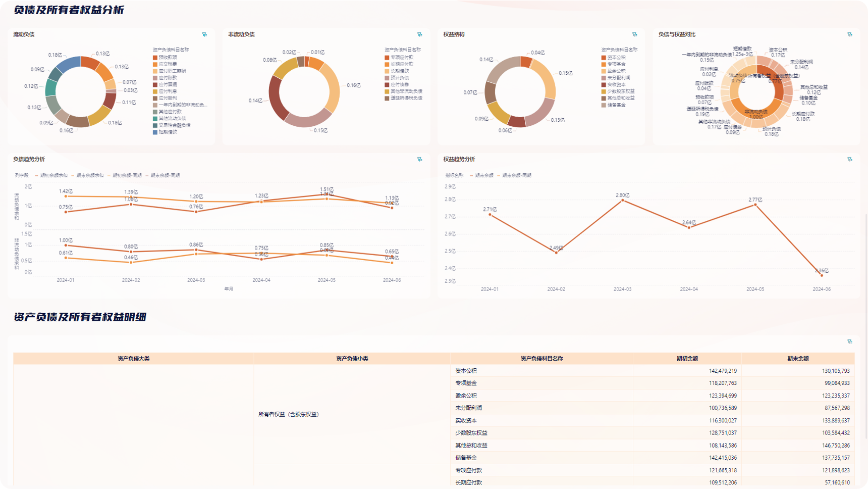Select the 资产负债小类 table header
The image size is (868, 489).
(352, 359)
